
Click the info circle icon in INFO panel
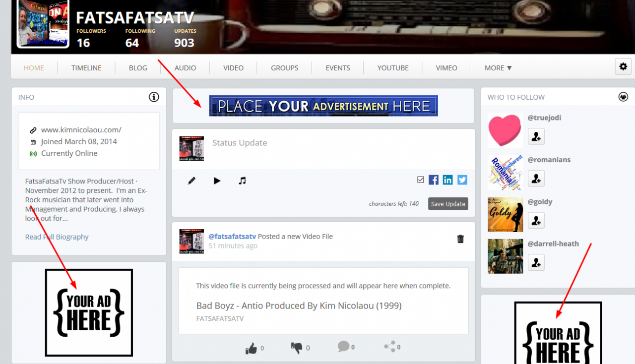154,97
